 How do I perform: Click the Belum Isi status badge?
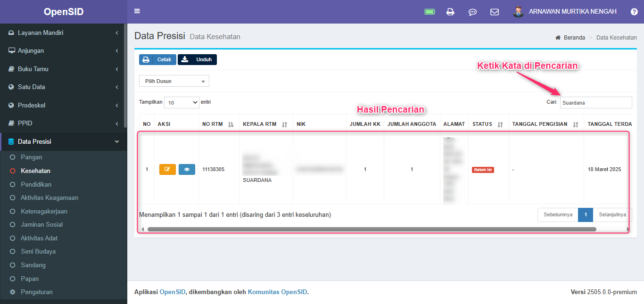(x=483, y=170)
